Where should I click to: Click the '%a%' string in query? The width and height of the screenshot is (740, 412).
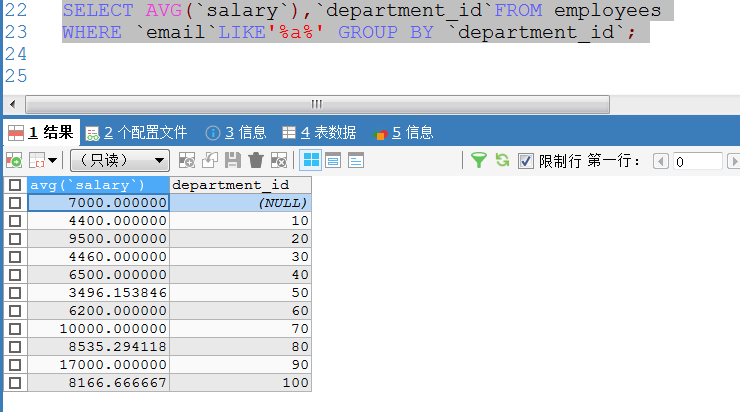click(x=296, y=33)
